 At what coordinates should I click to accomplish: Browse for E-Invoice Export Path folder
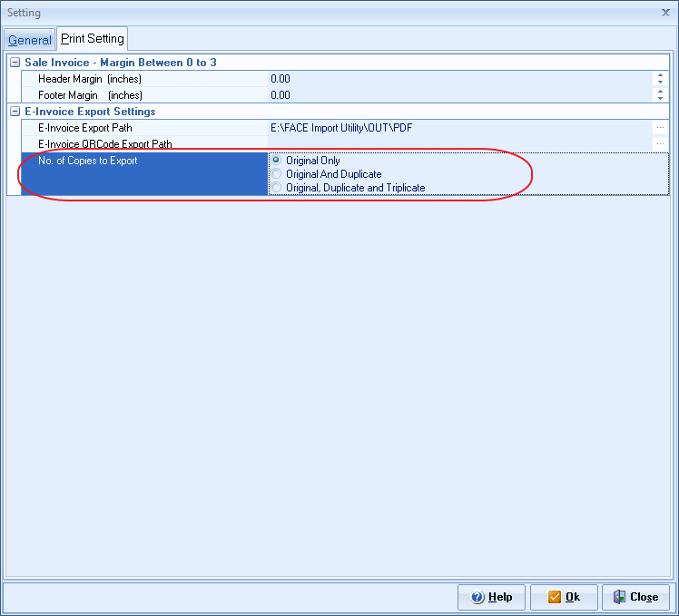coord(660,128)
